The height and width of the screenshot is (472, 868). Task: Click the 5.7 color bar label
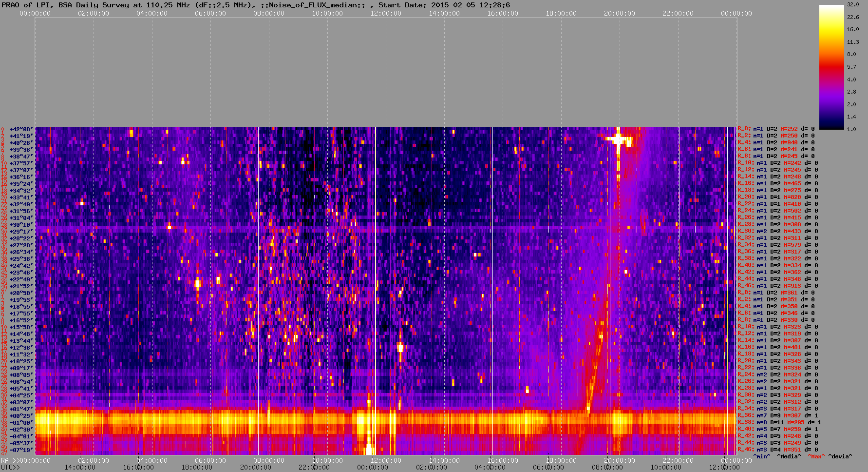click(851, 67)
